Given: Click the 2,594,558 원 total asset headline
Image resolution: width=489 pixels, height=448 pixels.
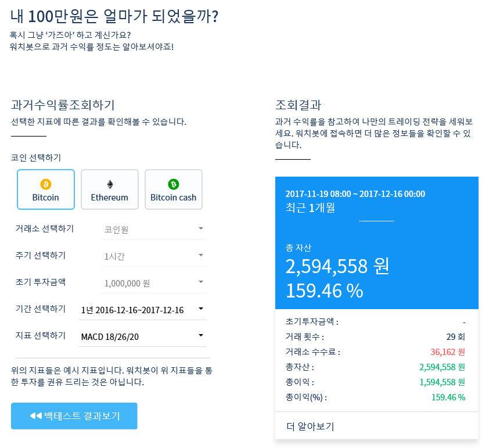Looking at the screenshot, I should coord(337,267).
